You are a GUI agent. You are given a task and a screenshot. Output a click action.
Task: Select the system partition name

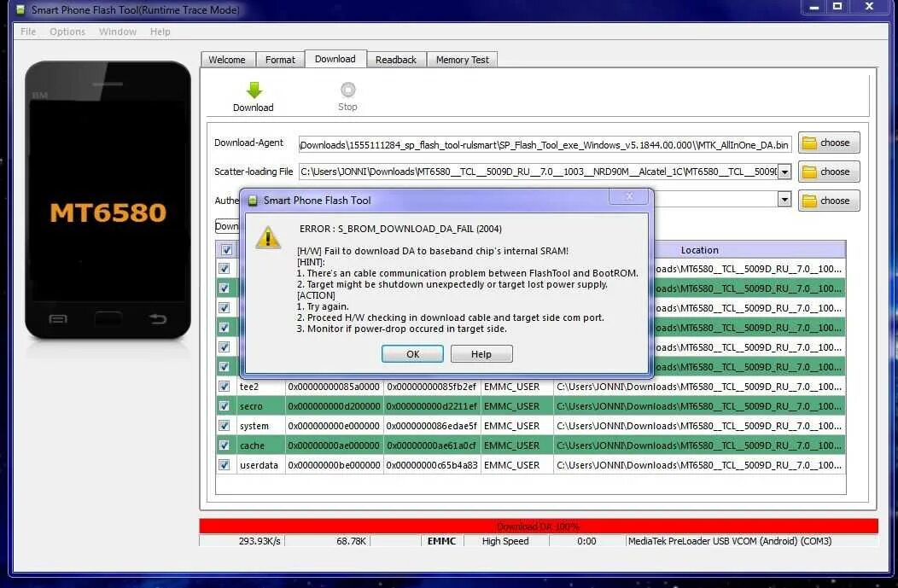tap(254, 425)
